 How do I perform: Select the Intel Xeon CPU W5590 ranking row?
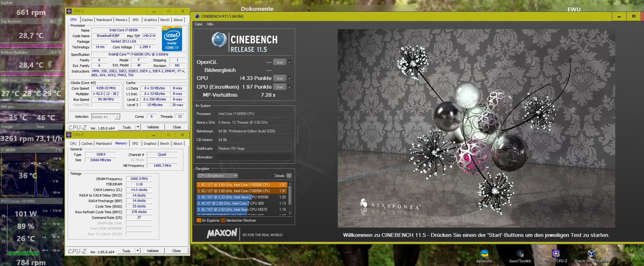click(x=242, y=197)
